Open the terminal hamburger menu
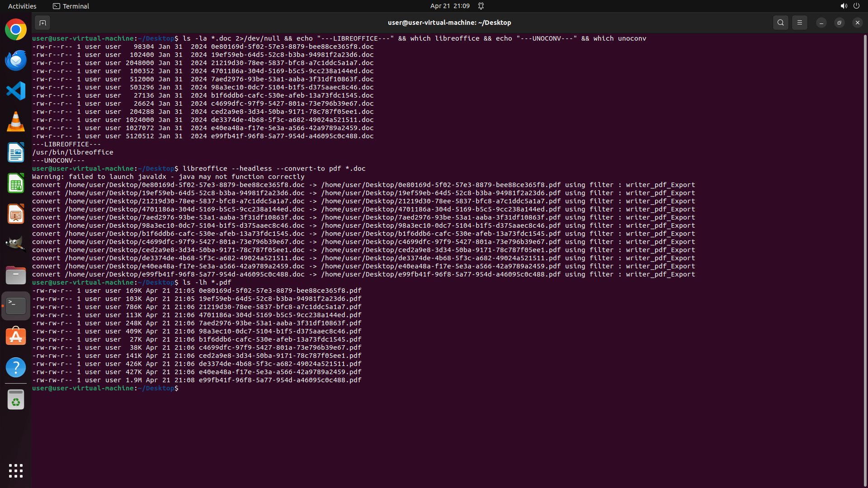 click(799, 23)
